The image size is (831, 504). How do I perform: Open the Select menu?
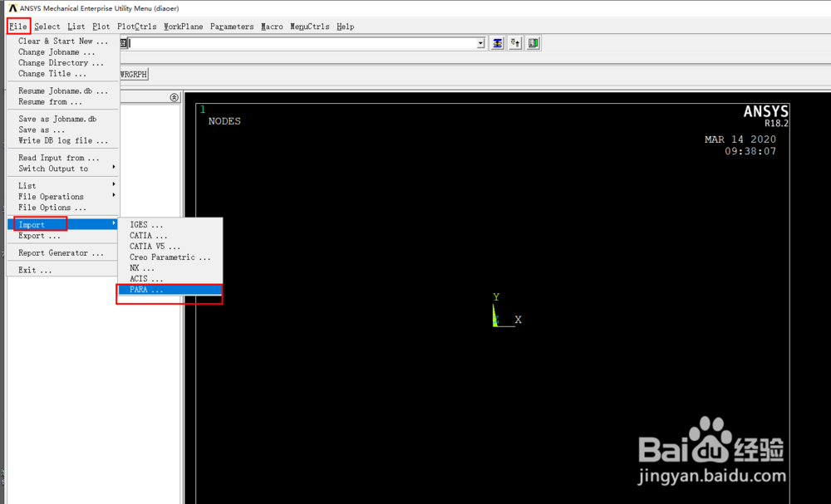tap(47, 27)
